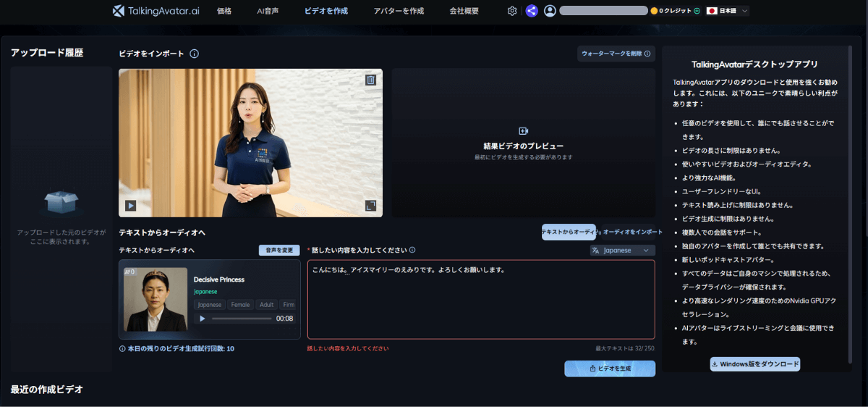
Task: Click info icon beside ビデオをインポート
Action: 195,54
